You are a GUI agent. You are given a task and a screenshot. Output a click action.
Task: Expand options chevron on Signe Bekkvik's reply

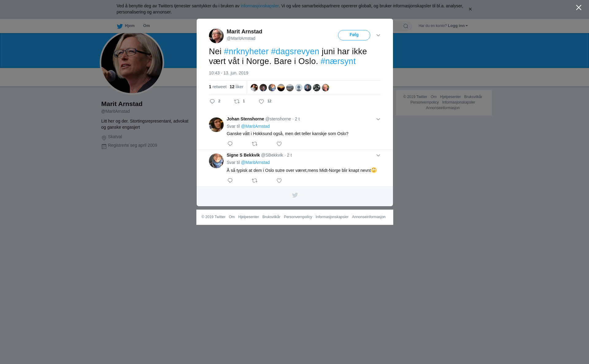coord(378,155)
